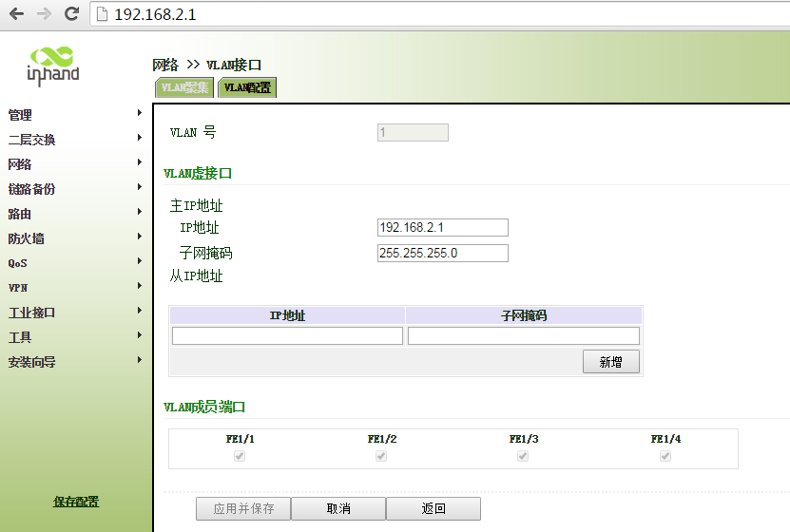The image size is (790, 532).
Task: Toggle the FE1/1 member port checkbox
Action: [240, 456]
